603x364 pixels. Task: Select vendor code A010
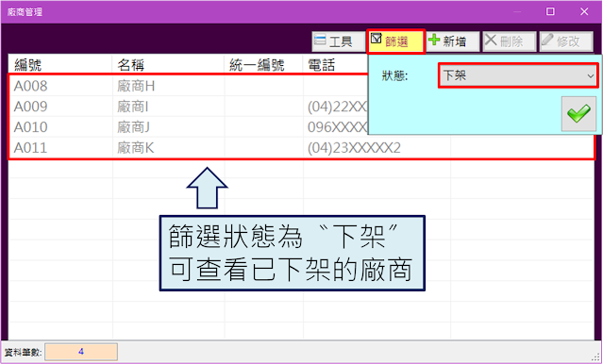31,127
